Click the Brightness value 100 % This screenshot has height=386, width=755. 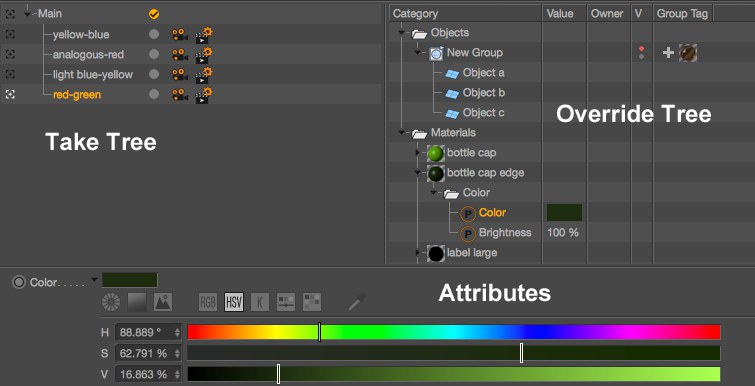[563, 233]
